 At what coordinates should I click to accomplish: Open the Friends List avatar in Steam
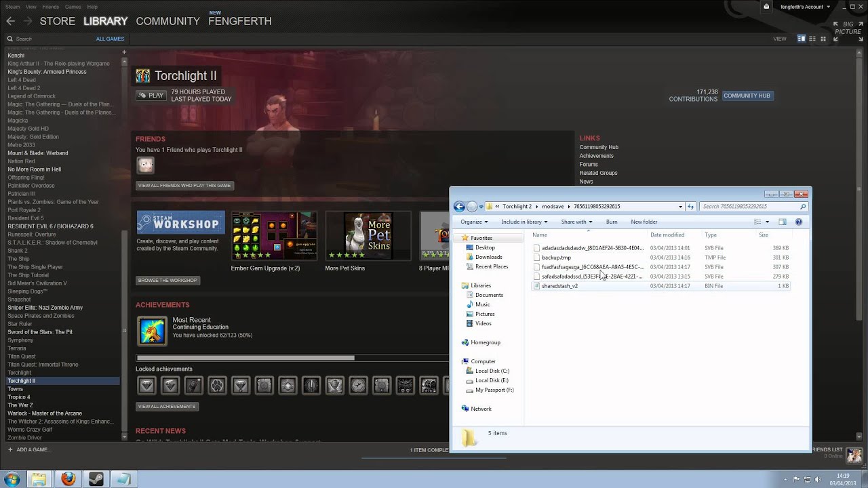click(x=854, y=454)
